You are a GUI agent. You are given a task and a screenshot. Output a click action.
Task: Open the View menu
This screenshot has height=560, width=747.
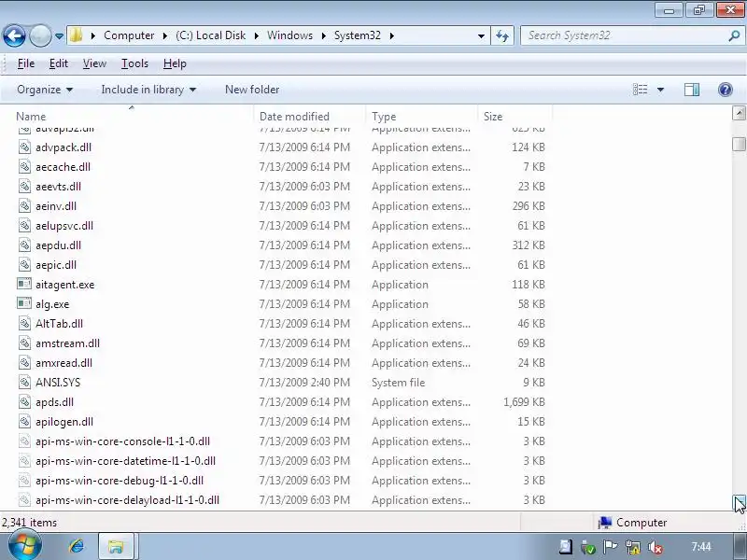[94, 63]
